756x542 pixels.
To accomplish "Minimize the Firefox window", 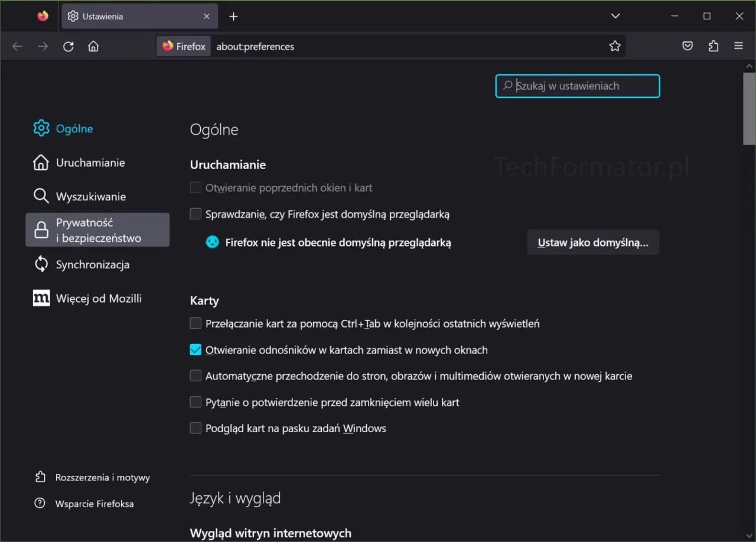I will (x=674, y=17).
